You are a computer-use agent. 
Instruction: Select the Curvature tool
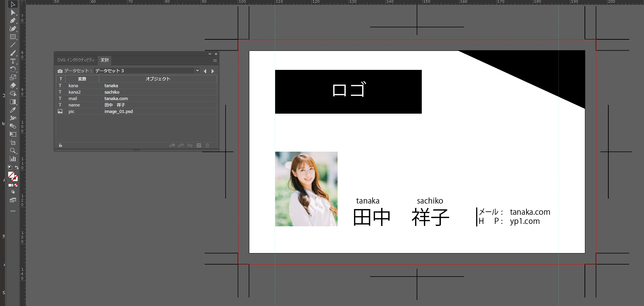pyautogui.click(x=13, y=29)
